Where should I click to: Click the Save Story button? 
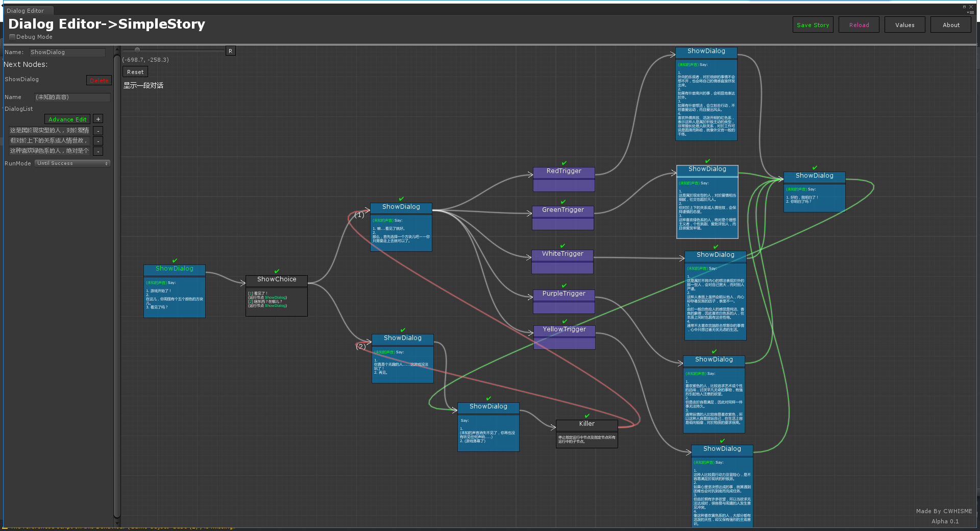pos(813,25)
